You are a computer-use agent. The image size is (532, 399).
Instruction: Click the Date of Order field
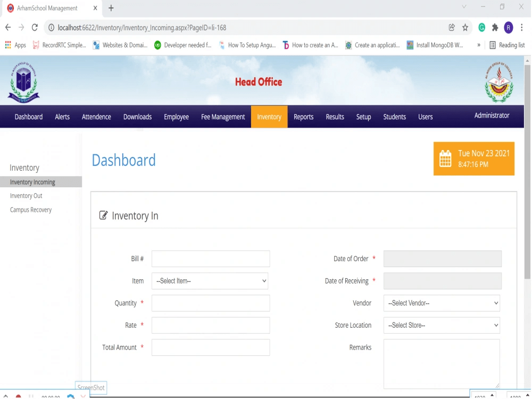(443, 259)
